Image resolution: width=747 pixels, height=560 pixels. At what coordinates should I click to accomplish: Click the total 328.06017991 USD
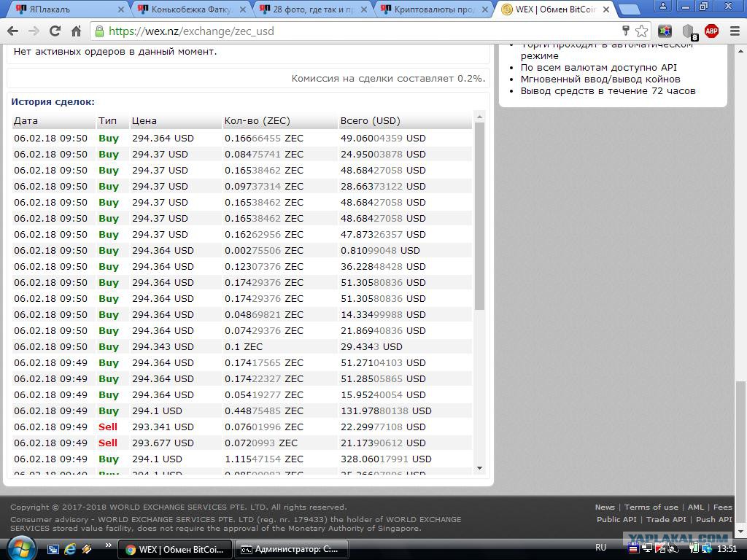(386, 459)
